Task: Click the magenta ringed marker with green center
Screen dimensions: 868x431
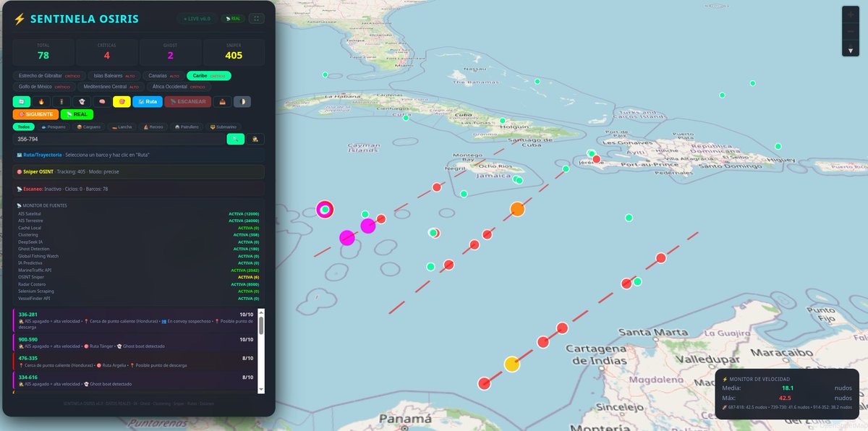Action: (x=325, y=210)
